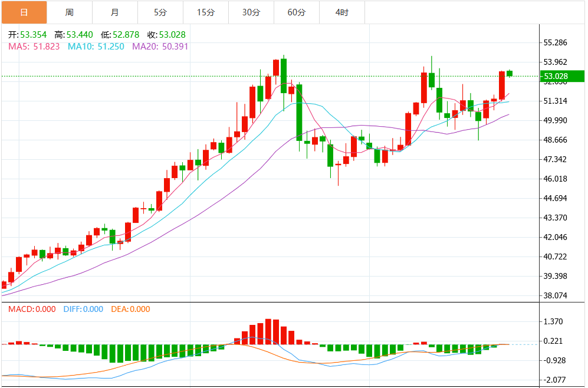
Task: Click the tallest red MACD histogram bar
Action: pos(268,332)
